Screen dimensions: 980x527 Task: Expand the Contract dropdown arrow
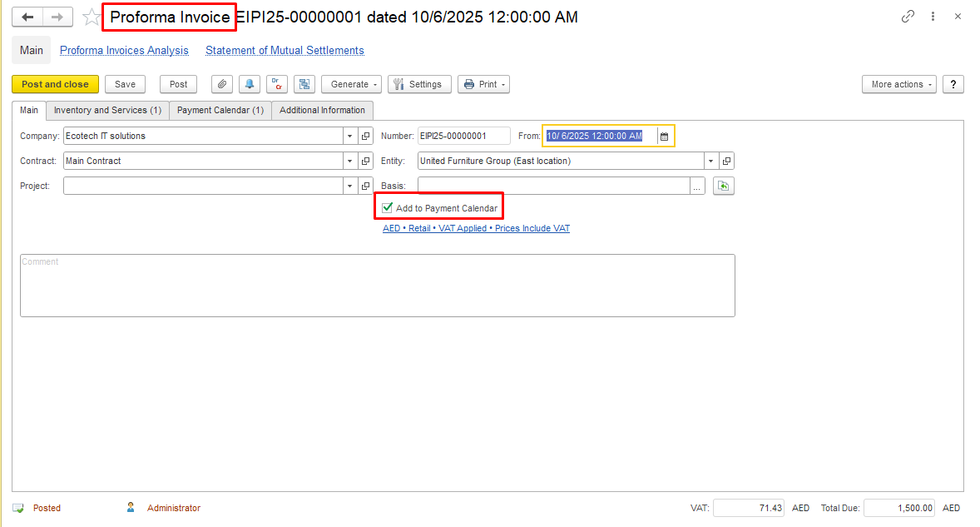pos(349,162)
